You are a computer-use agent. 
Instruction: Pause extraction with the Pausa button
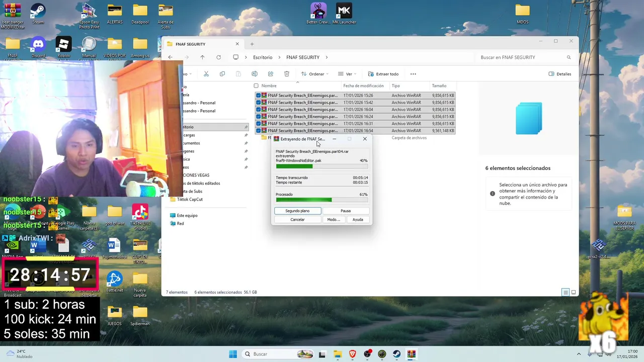[346, 211]
